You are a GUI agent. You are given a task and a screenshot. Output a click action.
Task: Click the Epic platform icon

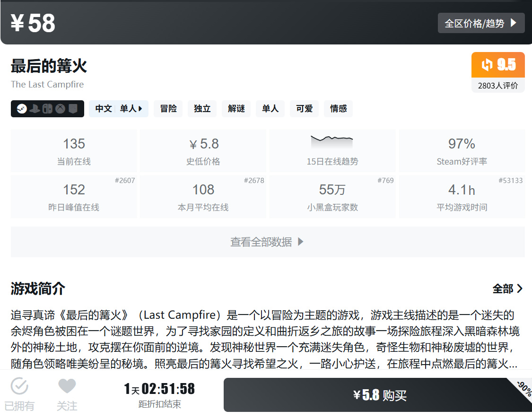pos(73,109)
